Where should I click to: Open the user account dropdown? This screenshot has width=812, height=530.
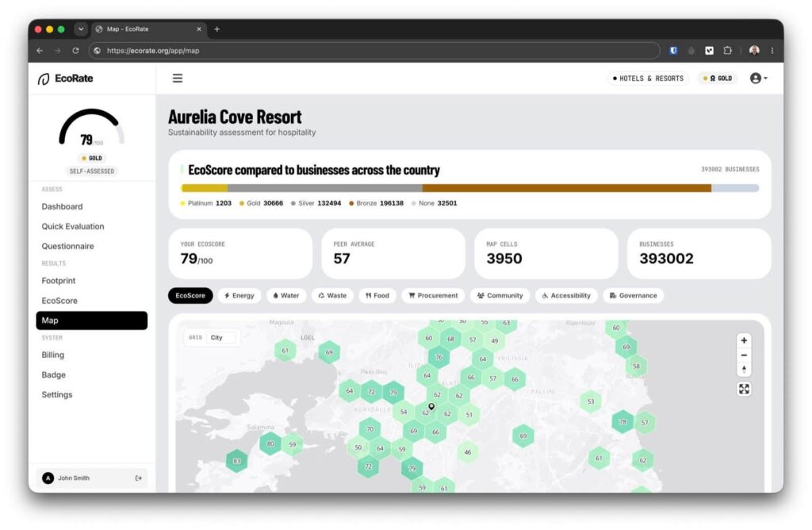tap(759, 79)
